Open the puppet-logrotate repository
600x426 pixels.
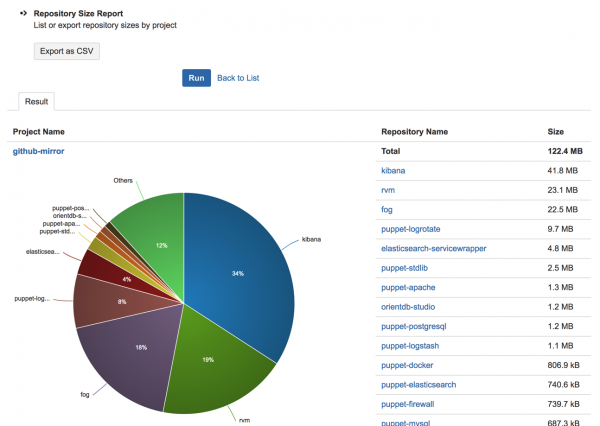click(411, 229)
